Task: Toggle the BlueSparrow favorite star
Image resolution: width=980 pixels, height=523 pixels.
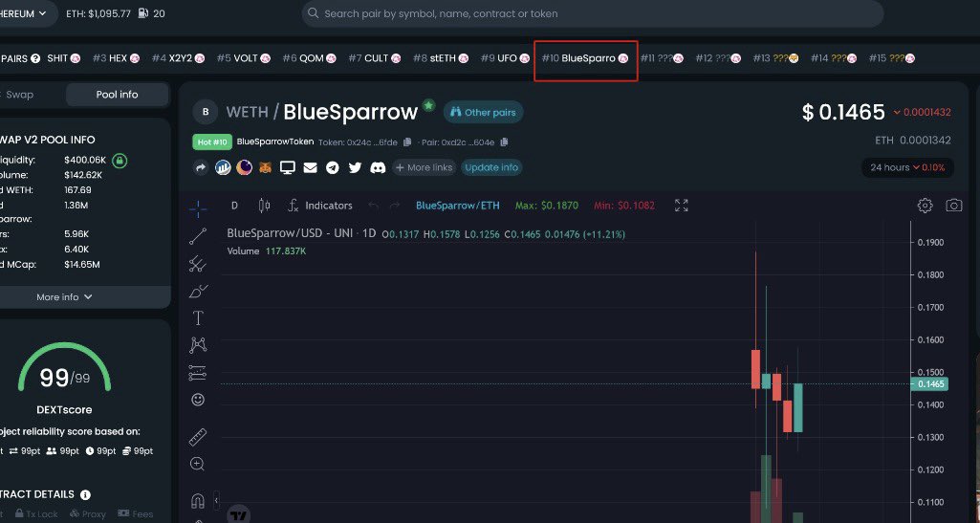Action: [428, 105]
